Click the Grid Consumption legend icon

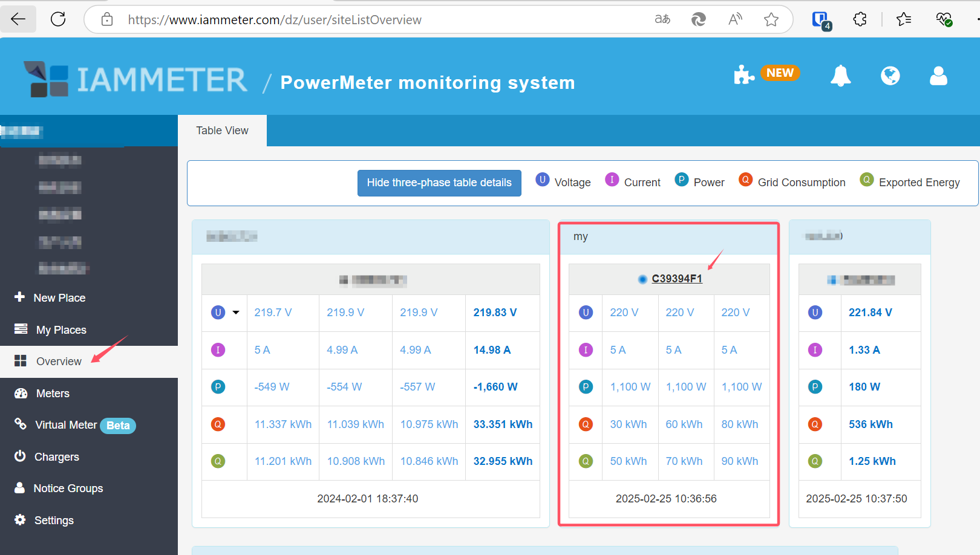point(746,180)
